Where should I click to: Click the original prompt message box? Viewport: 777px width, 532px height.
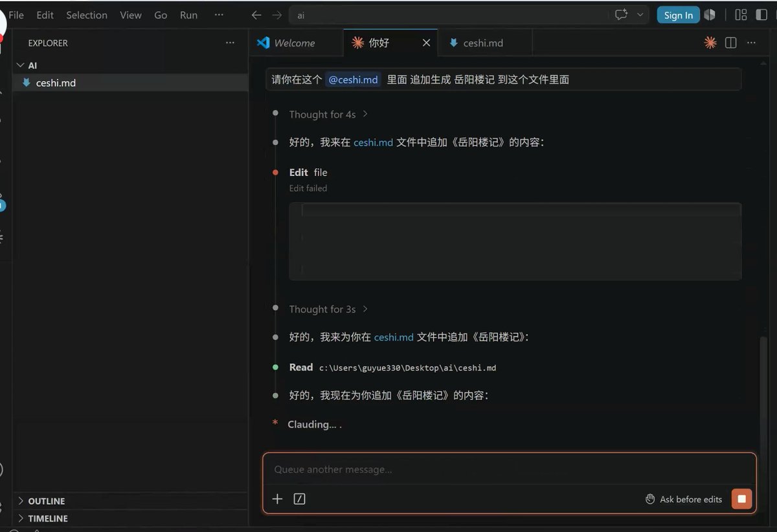(x=504, y=80)
